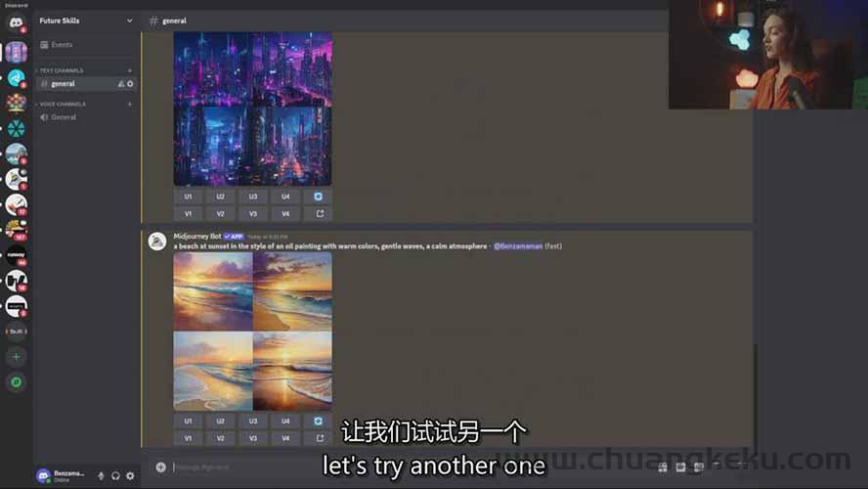Re-roll the neon cityscape image grid

[318, 197]
